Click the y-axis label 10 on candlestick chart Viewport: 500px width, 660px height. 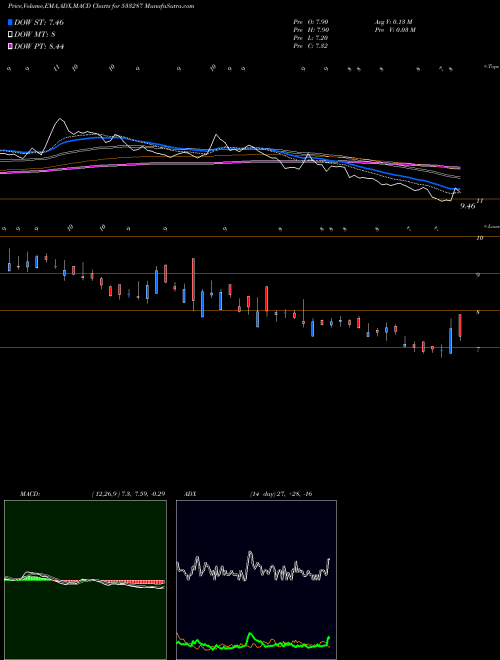coord(479,238)
